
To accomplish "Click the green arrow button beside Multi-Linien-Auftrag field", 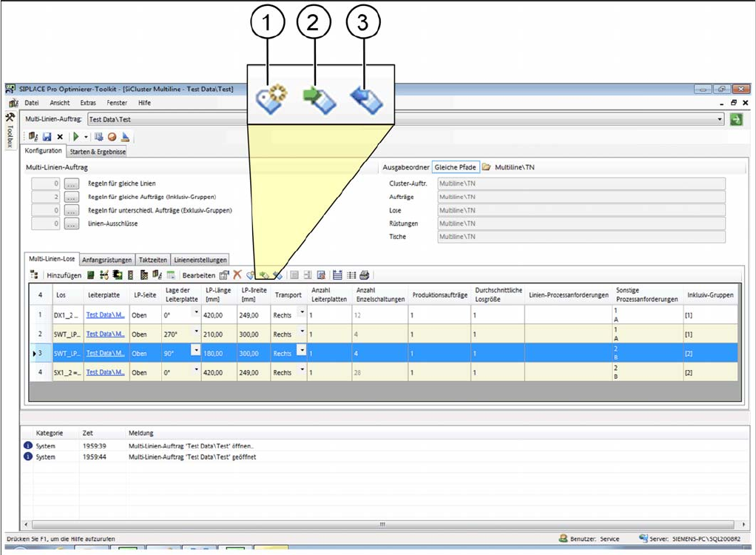I will click(x=736, y=119).
